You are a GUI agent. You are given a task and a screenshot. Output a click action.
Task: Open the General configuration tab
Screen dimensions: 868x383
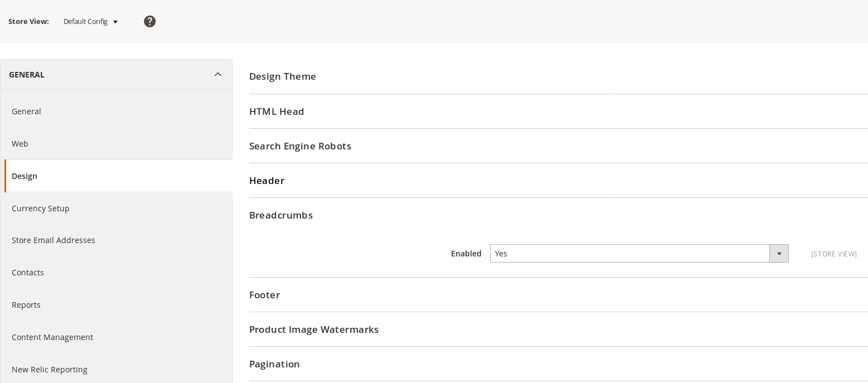[x=26, y=111]
